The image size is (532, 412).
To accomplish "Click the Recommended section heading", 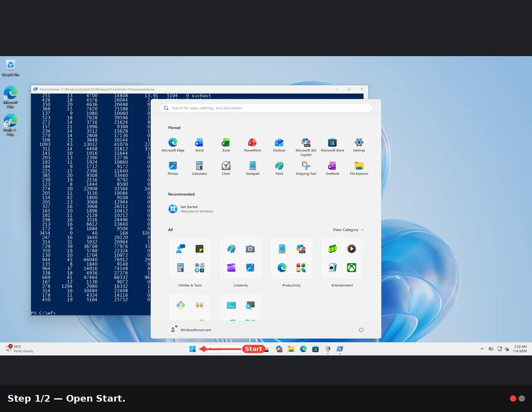I will pyautogui.click(x=181, y=194).
